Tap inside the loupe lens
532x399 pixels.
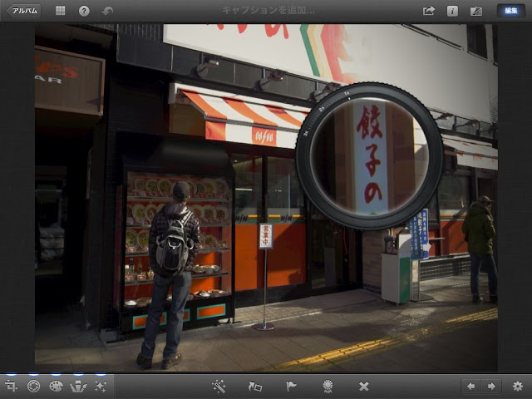pos(369,156)
